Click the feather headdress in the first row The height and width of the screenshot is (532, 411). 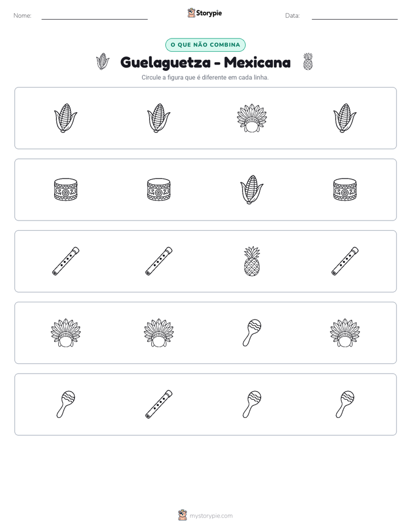[x=252, y=118]
